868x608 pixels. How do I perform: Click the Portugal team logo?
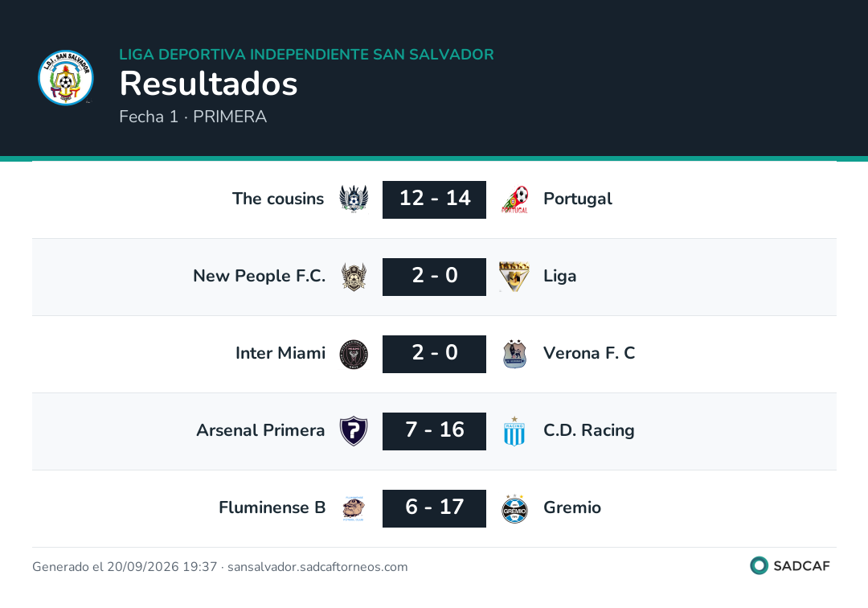coord(515,199)
